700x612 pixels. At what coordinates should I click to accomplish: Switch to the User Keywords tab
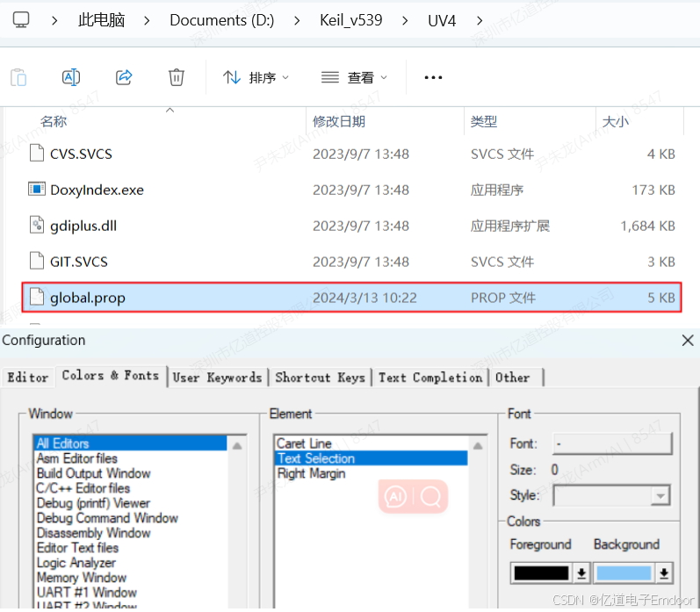click(x=217, y=378)
